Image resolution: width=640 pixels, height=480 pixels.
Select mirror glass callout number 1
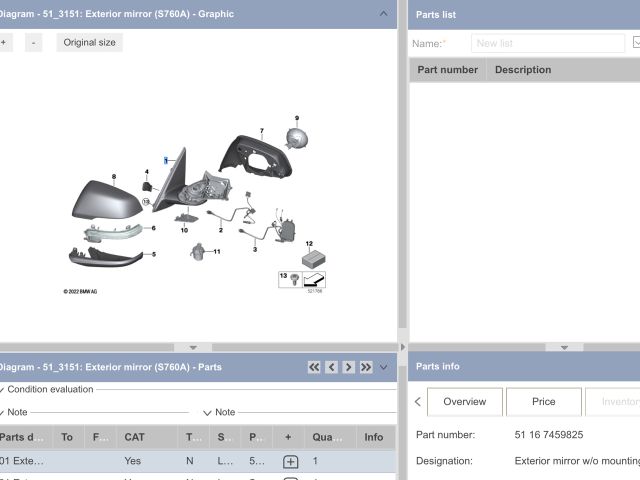click(x=166, y=160)
